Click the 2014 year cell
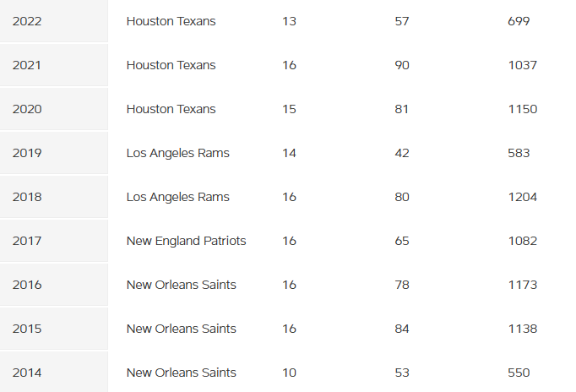 (27, 373)
